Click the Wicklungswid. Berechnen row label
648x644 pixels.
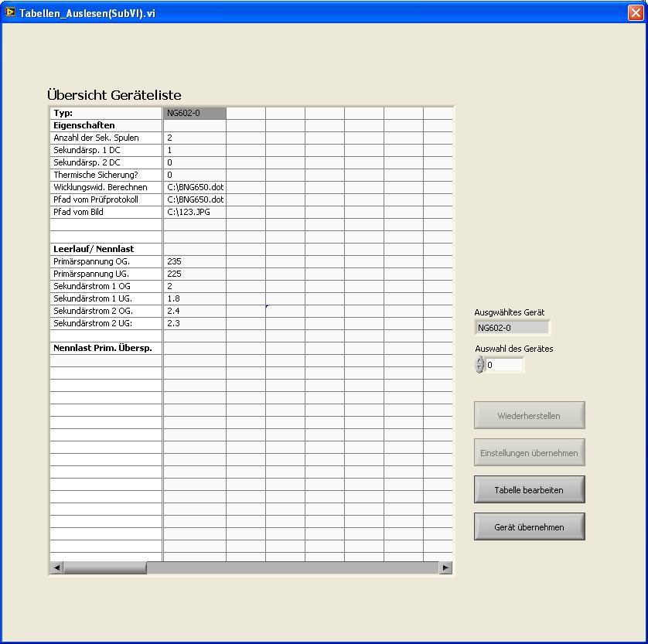pyautogui.click(x=106, y=188)
